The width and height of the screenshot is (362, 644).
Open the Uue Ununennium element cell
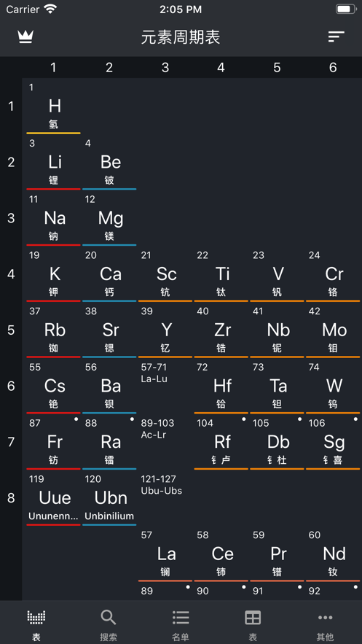point(54,499)
